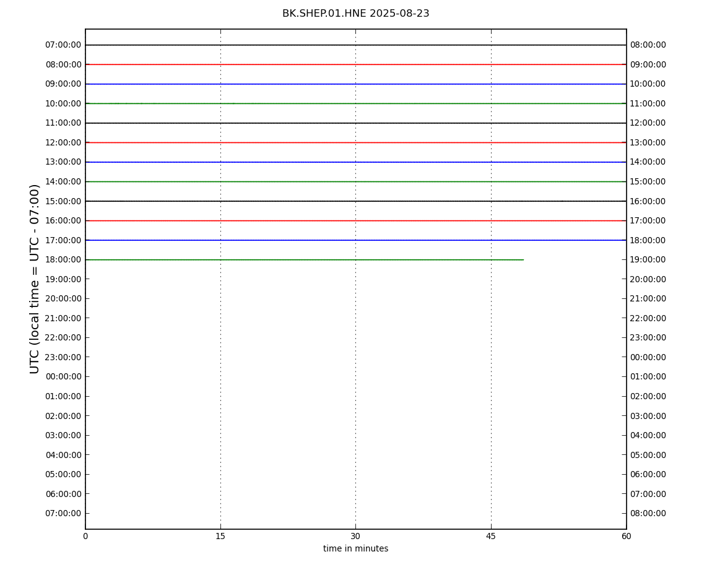Select the x-axis tick label 45
Screen dimensions: 712x588
[491, 536]
